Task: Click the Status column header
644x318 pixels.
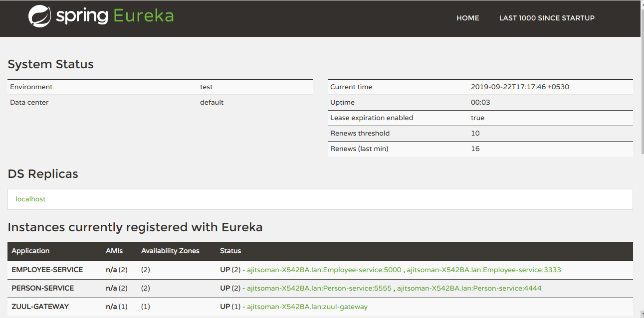Action: click(230, 251)
